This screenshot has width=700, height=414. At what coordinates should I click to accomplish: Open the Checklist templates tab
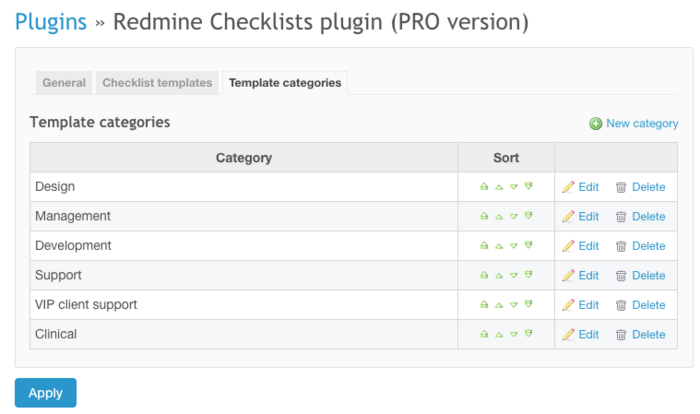point(157,83)
